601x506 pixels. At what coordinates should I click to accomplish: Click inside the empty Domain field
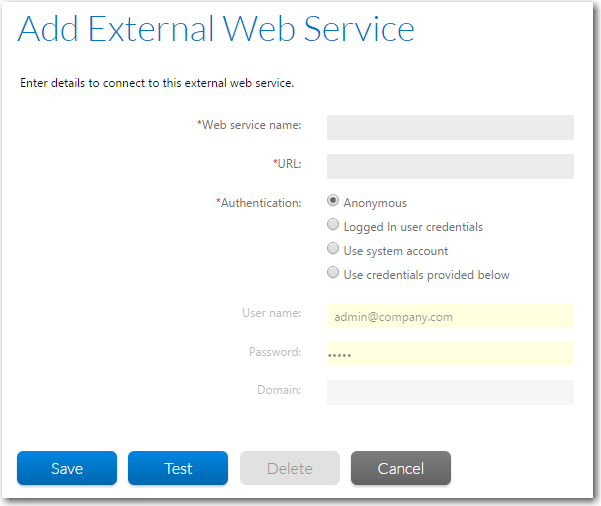pyautogui.click(x=450, y=392)
